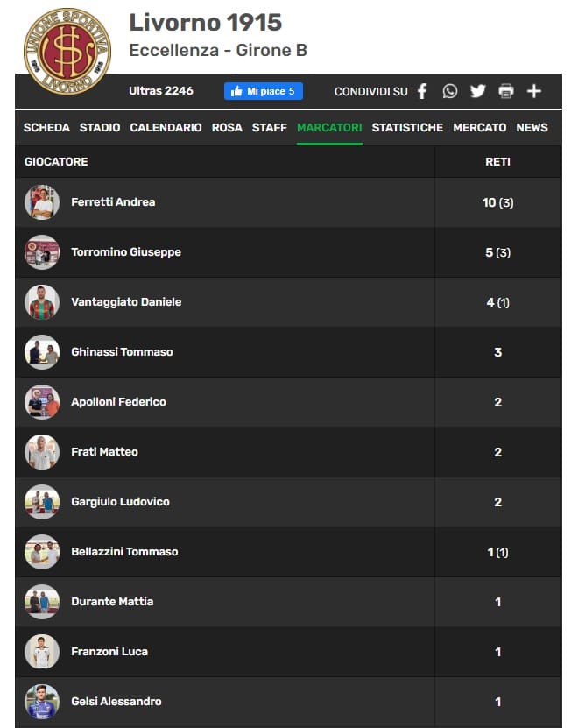Click Vantaggiato Daniele's avatar photo
Image resolution: width=578 pixels, height=728 pixels.
click(42, 302)
